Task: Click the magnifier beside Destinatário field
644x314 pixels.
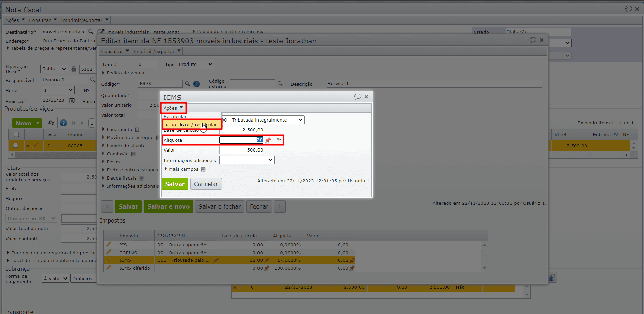Action: (x=91, y=32)
